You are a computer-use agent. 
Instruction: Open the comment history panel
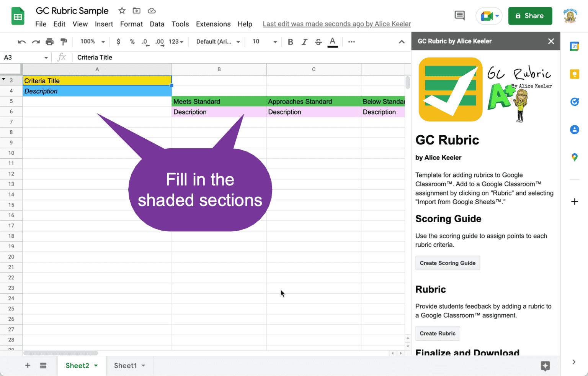click(x=459, y=15)
